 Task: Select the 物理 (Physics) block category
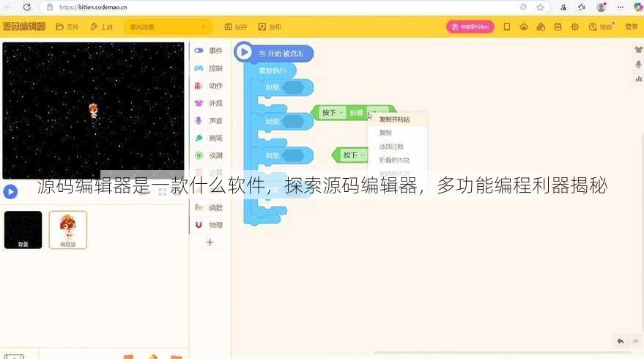[210, 225]
